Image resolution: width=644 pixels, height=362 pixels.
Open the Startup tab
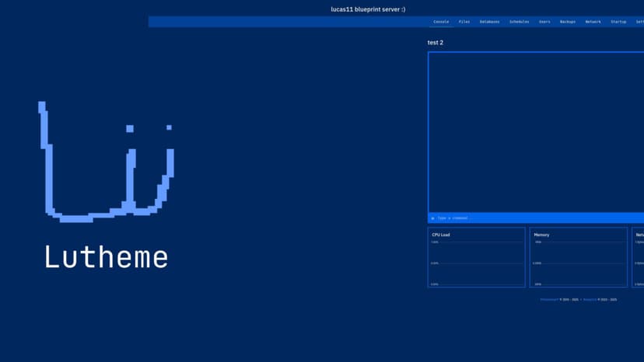coord(618,22)
